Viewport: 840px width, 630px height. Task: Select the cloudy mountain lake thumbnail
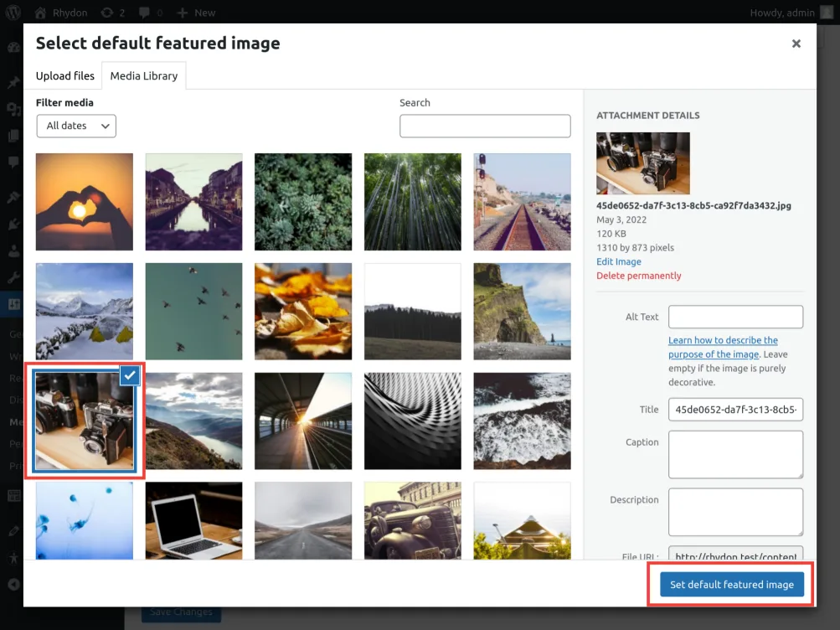tap(194, 421)
